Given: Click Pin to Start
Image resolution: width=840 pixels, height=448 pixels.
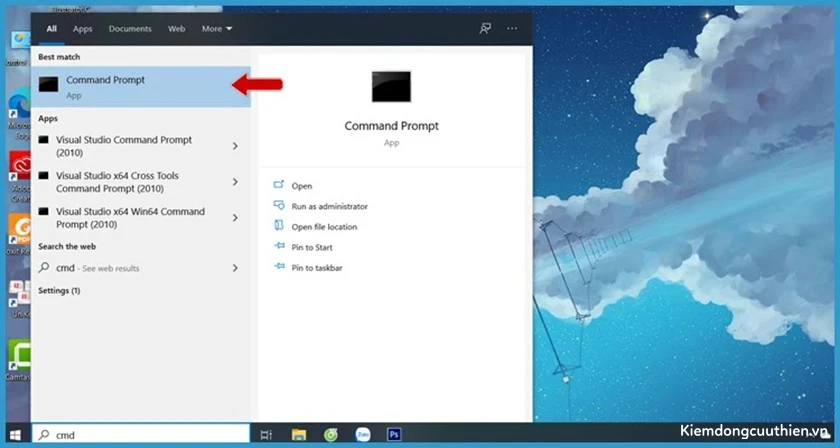Looking at the screenshot, I should 312,247.
